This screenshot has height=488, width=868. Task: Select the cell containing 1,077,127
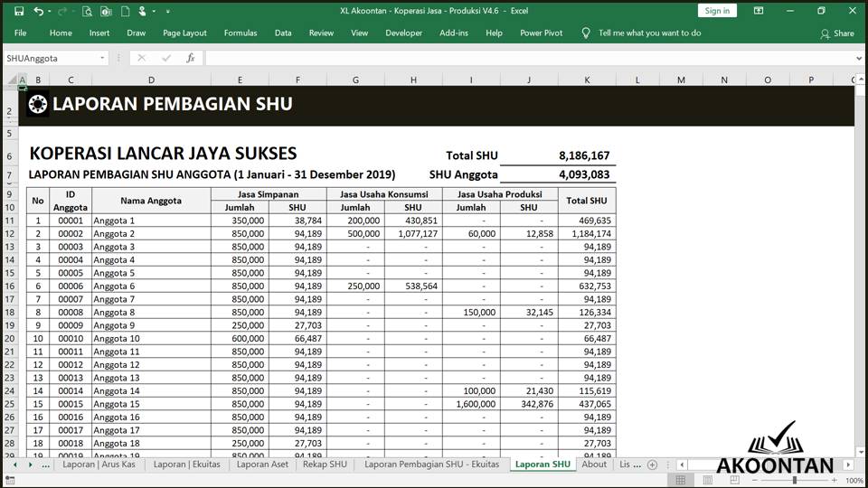pyautogui.click(x=413, y=233)
